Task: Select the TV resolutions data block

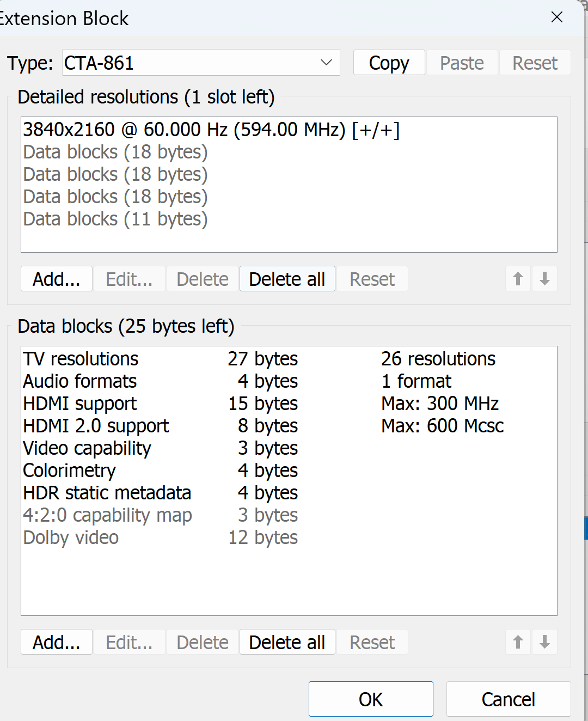Action: tap(81, 359)
